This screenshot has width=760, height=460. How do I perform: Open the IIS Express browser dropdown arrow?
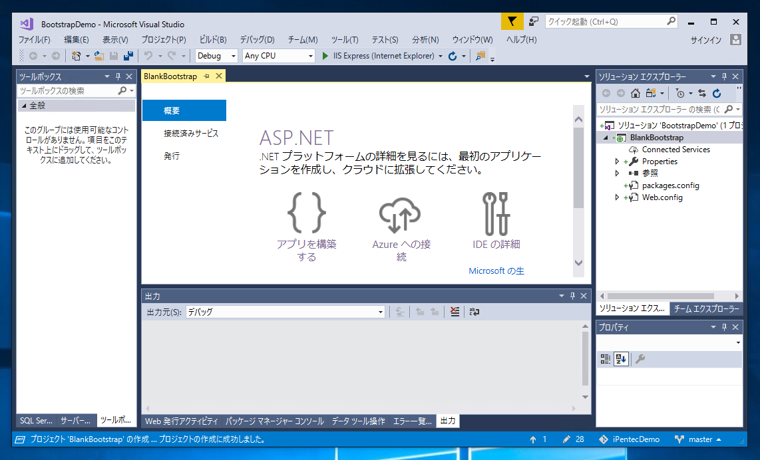441,56
